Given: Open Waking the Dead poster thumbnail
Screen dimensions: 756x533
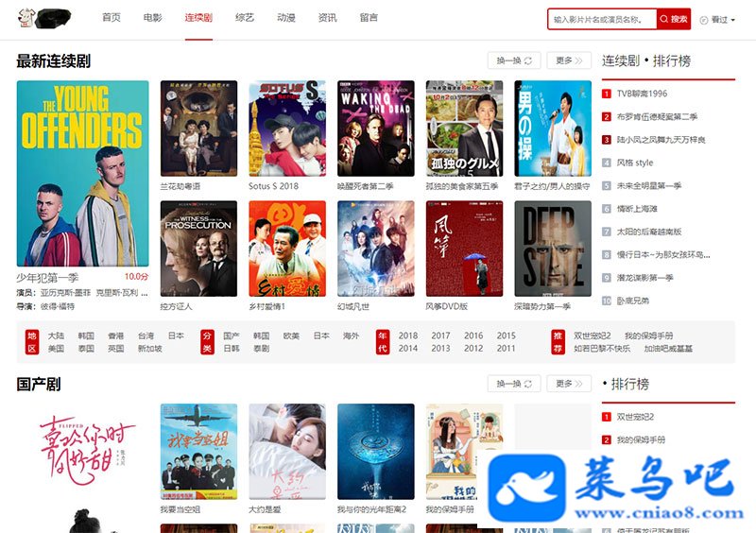Looking at the screenshot, I should click(376, 129).
